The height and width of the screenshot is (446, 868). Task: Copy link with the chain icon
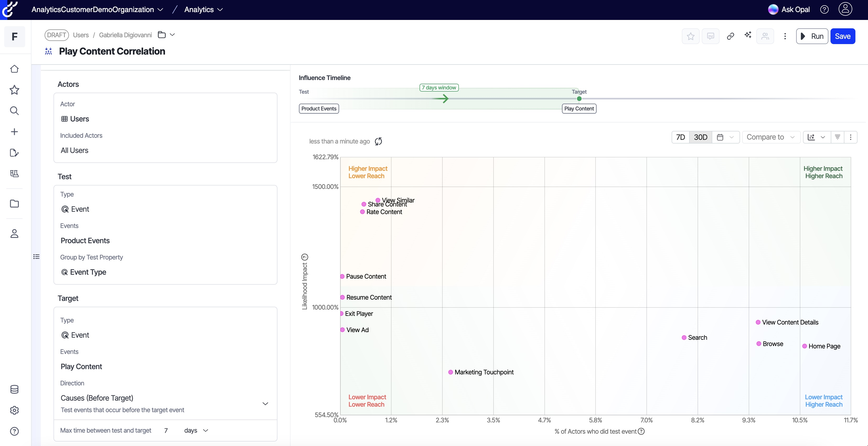pos(730,36)
